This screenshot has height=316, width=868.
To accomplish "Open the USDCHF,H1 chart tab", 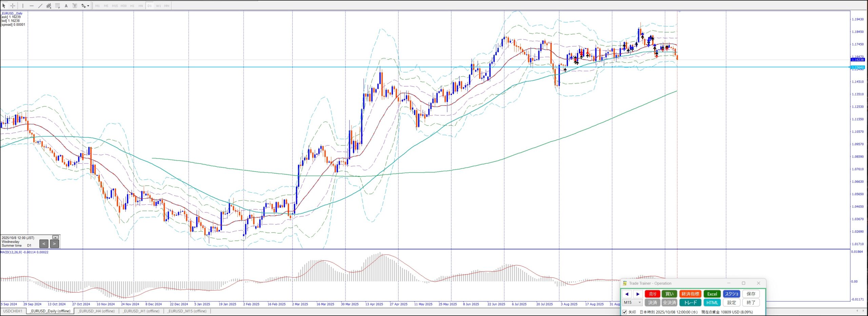I will tap(13, 311).
